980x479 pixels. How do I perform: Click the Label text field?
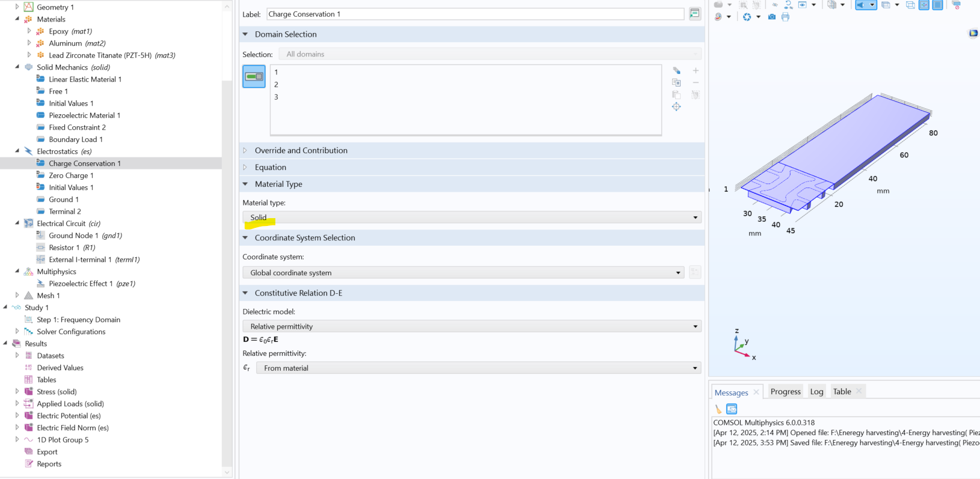(474, 14)
